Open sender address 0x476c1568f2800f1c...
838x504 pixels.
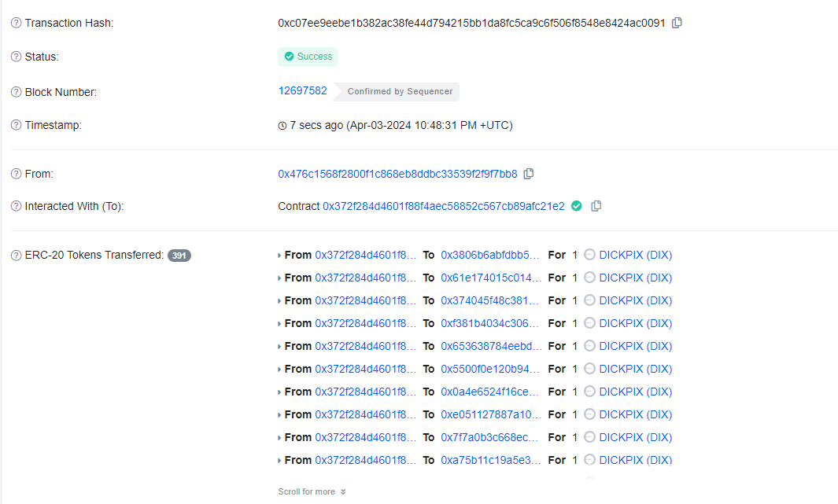(x=397, y=174)
